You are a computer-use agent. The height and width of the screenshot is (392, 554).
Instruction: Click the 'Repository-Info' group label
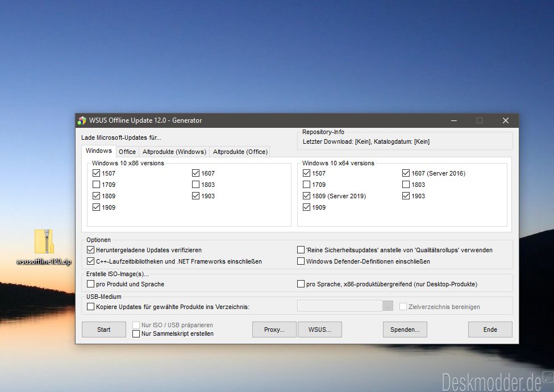coord(323,132)
